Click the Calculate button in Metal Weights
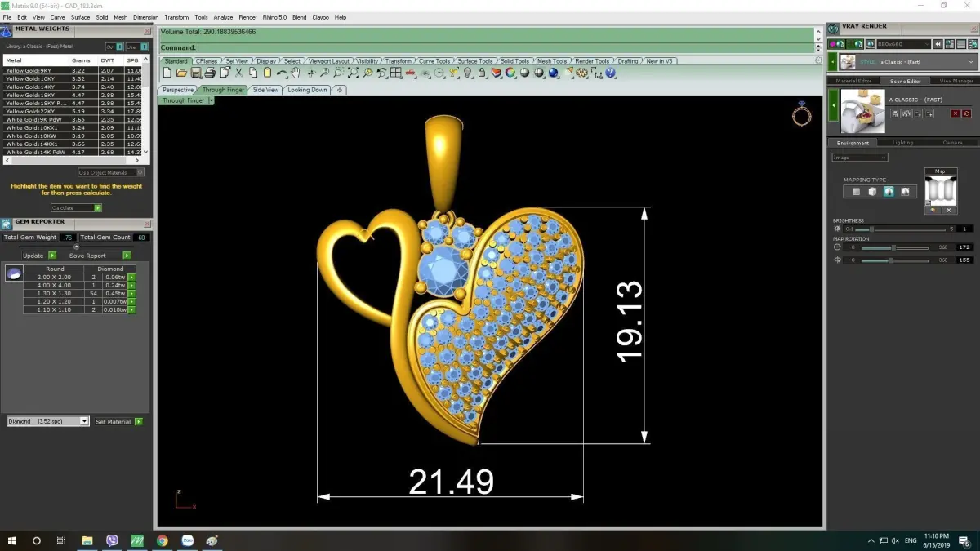Viewport: 980px width, 551px height. point(76,208)
